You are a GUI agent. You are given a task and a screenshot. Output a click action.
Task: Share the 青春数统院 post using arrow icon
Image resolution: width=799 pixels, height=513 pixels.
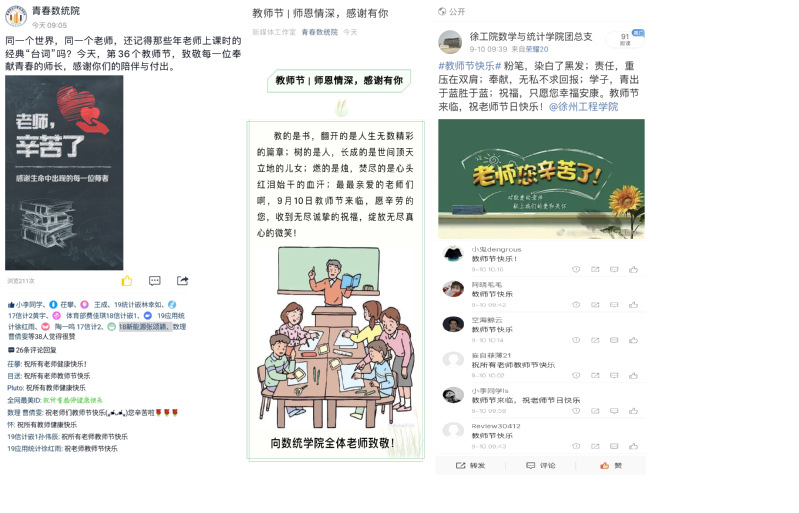tap(182, 281)
